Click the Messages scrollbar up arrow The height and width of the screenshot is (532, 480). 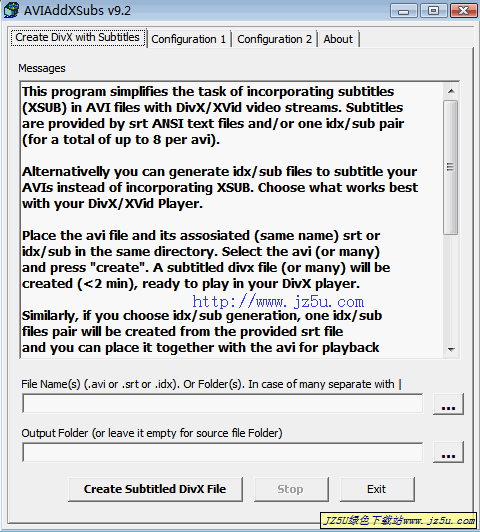[451, 91]
